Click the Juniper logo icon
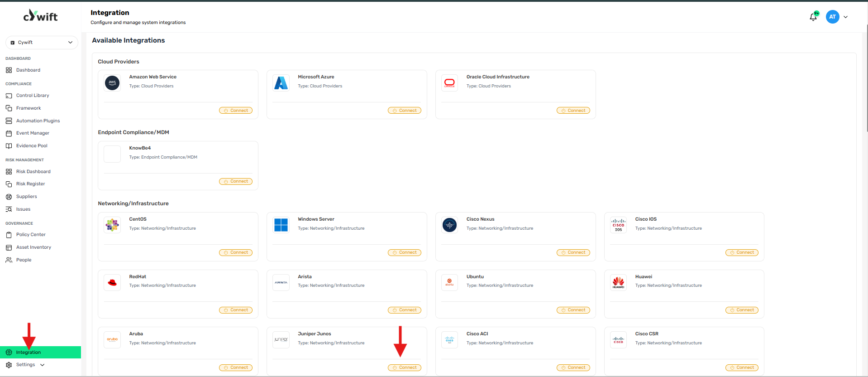This screenshot has width=868, height=377. [x=281, y=340]
